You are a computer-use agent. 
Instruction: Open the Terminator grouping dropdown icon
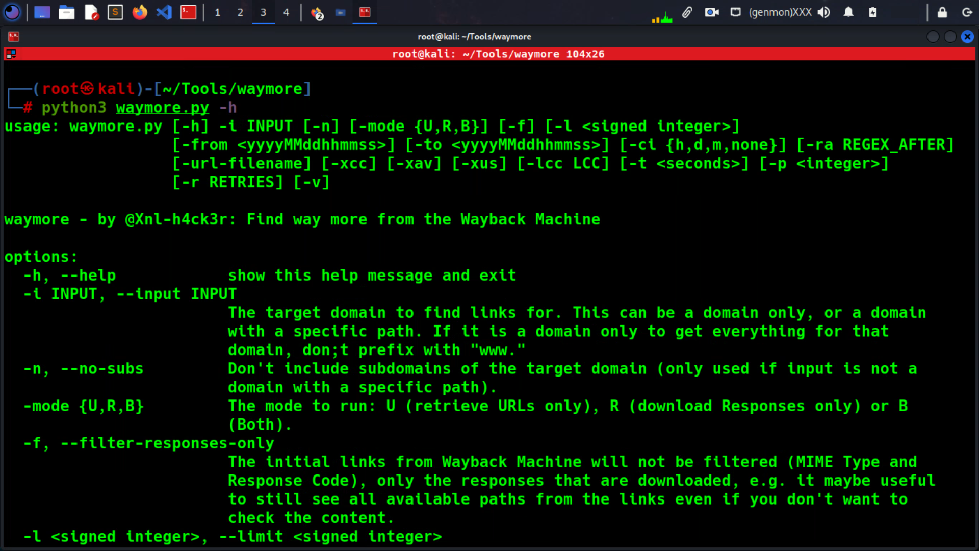[x=11, y=54]
